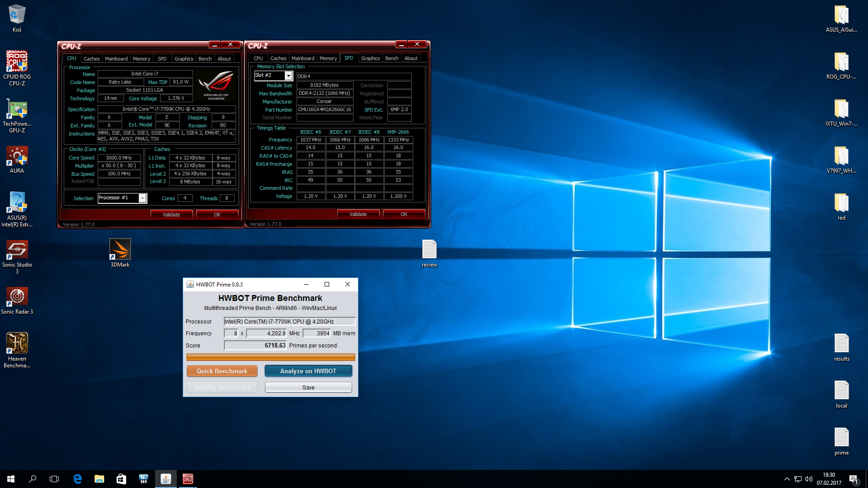Click Analyze on HWBOT button
Screen dimensions: 868x488
pyautogui.click(x=308, y=371)
